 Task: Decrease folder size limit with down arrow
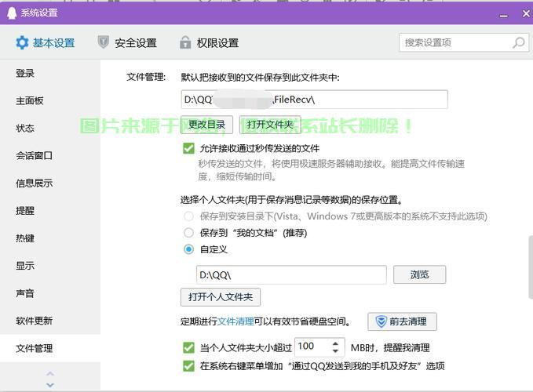pos(335,351)
